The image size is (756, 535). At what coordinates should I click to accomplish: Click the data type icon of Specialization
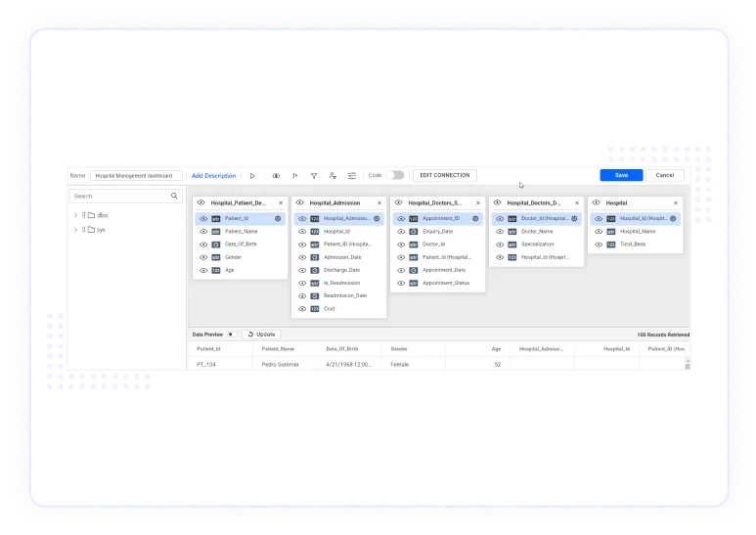point(512,245)
